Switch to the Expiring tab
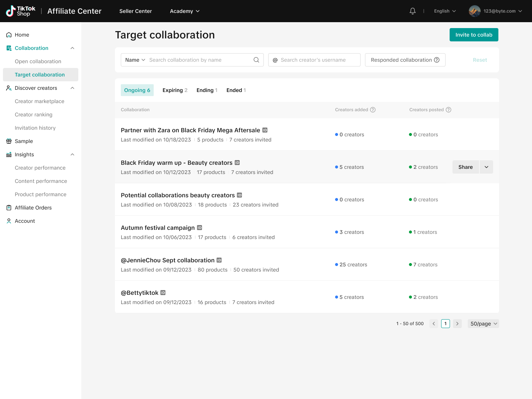The width and height of the screenshot is (532, 399). [175, 90]
